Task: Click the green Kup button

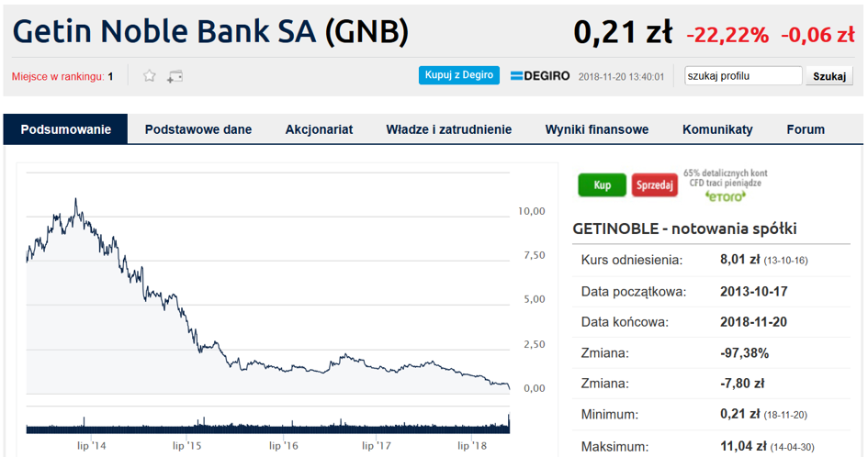Action: pos(602,184)
